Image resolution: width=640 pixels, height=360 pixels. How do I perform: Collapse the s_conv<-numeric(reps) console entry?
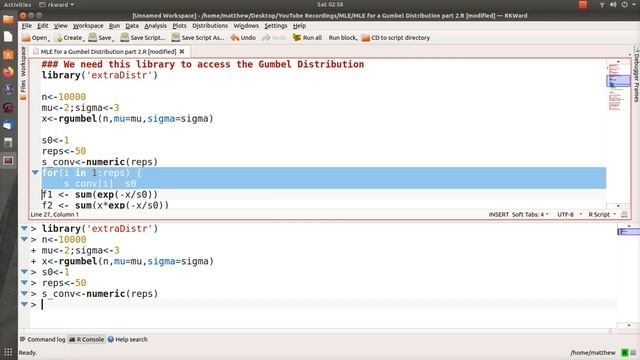point(24,293)
